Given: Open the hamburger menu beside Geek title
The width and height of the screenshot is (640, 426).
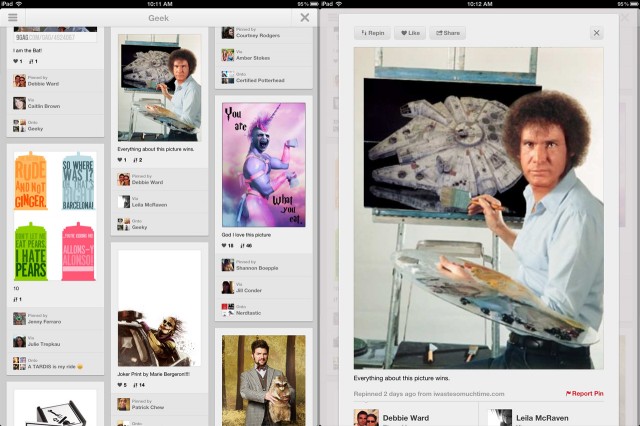Looking at the screenshot, I should click(x=13, y=18).
